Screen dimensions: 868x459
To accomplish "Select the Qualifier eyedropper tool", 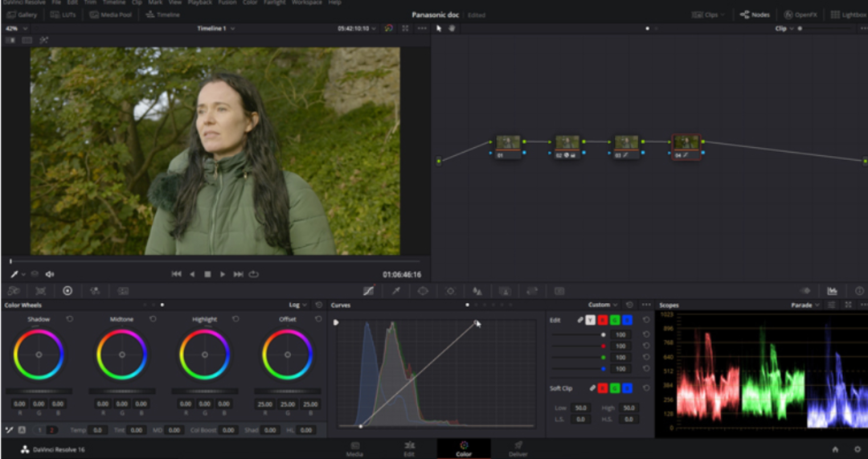I will tap(395, 291).
